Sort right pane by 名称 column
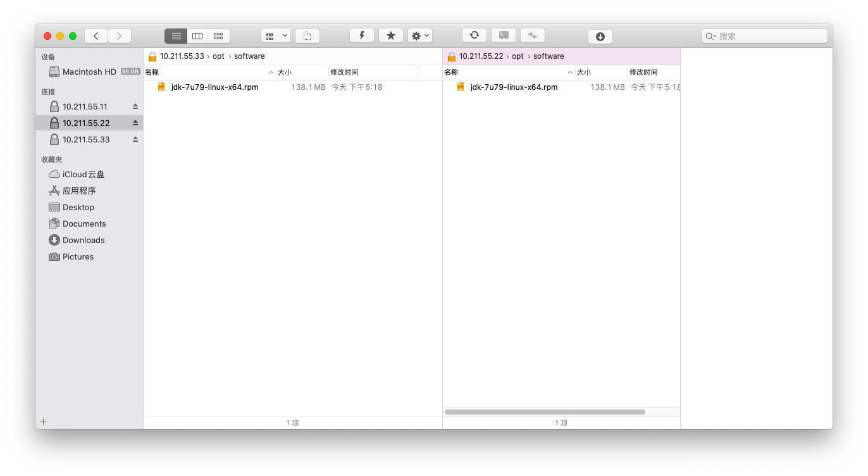The height and width of the screenshot is (476, 868). coord(509,72)
